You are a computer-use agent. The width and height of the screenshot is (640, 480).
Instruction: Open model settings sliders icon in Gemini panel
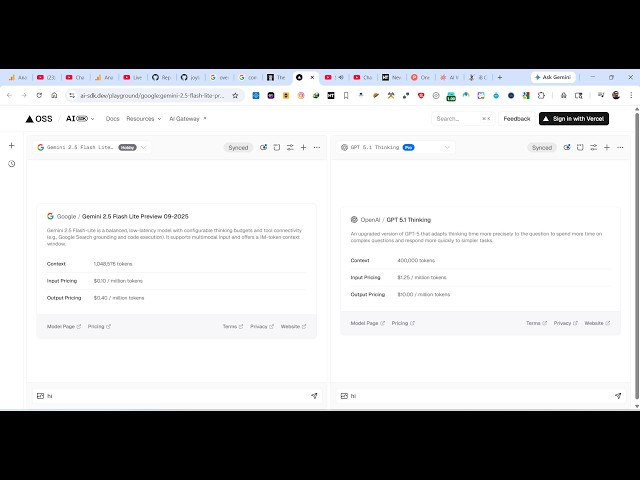click(x=290, y=147)
